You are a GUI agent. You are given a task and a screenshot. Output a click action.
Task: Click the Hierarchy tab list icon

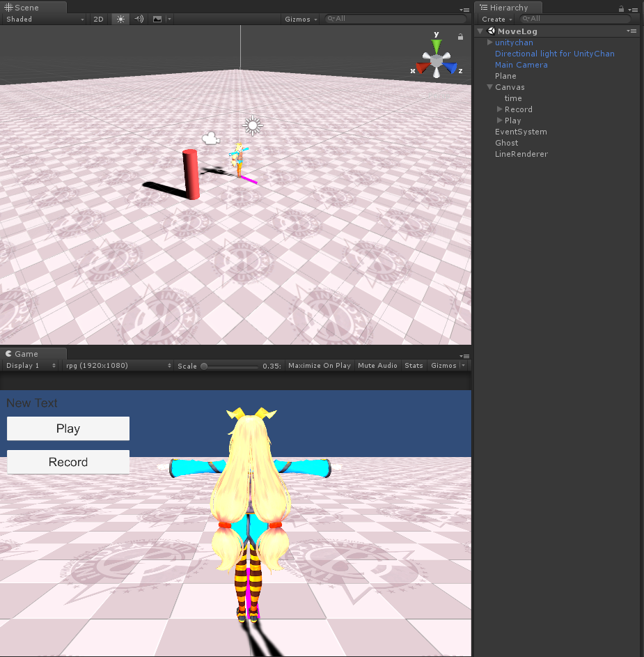click(x=484, y=8)
